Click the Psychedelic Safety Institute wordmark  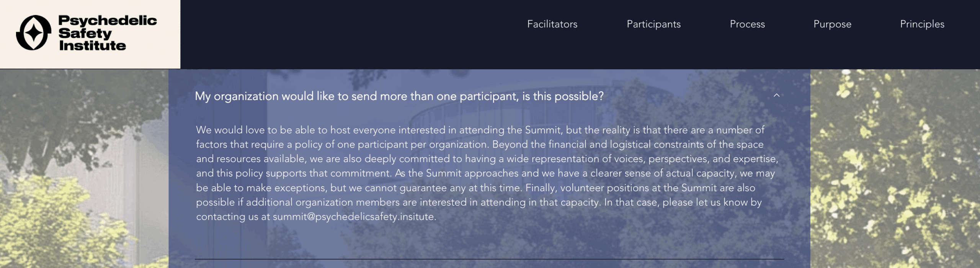click(107, 33)
